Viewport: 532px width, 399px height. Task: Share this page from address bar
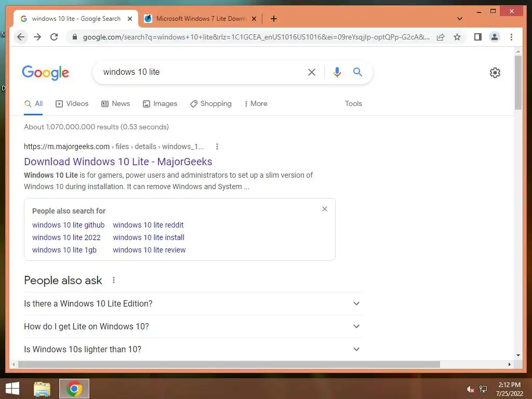pyautogui.click(x=441, y=37)
